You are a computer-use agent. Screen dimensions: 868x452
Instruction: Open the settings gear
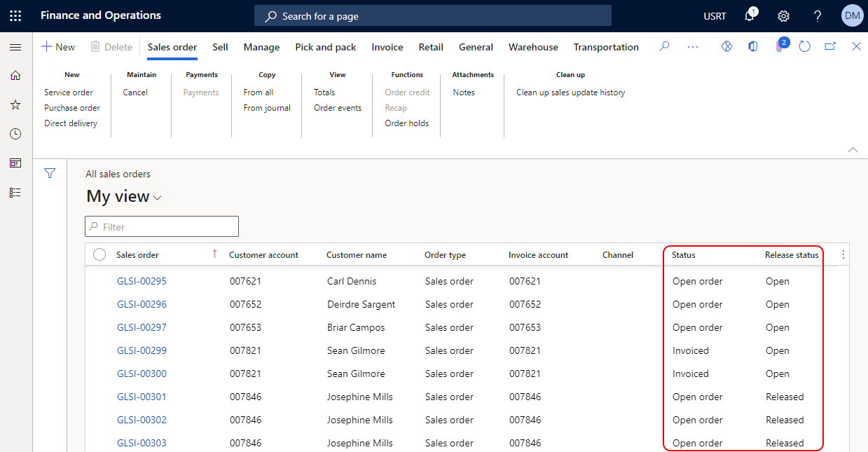tap(784, 15)
